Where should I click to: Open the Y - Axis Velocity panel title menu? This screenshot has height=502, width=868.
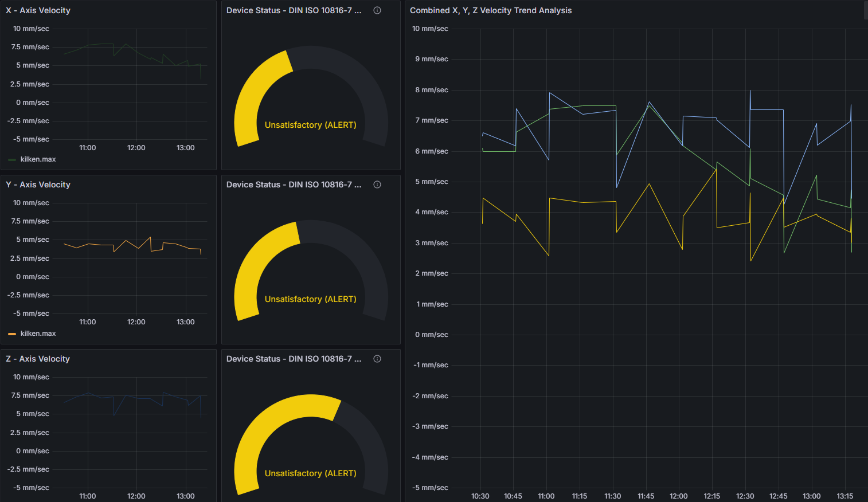tap(38, 185)
